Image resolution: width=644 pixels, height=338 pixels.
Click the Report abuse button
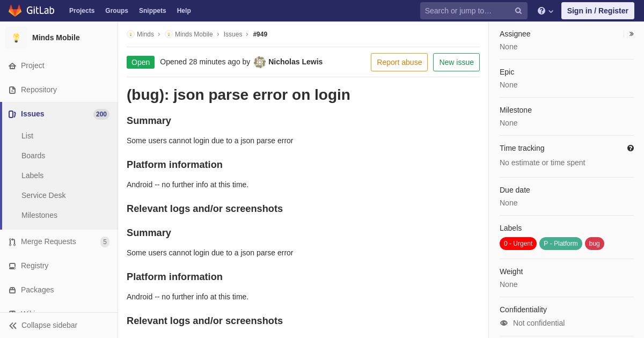[399, 62]
